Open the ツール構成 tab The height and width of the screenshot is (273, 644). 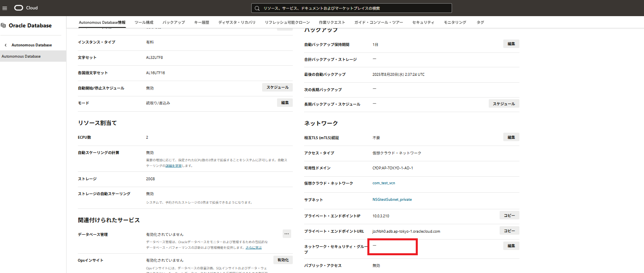[144, 23]
